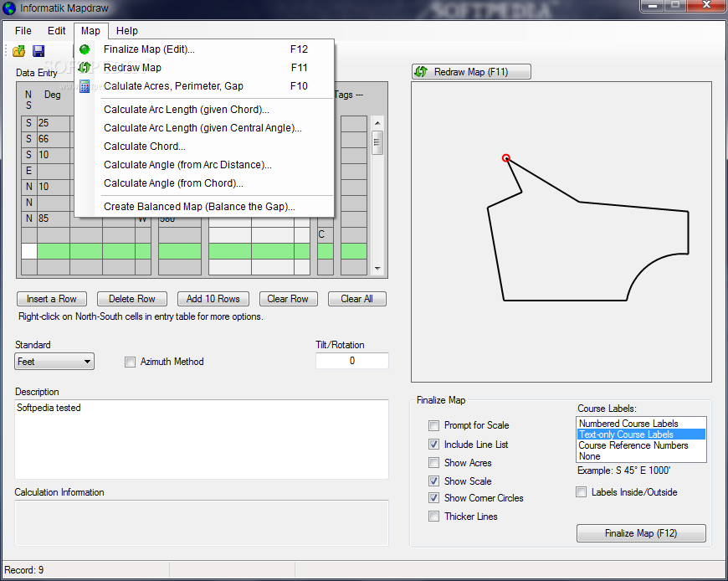Open the File menu

[23, 31]
